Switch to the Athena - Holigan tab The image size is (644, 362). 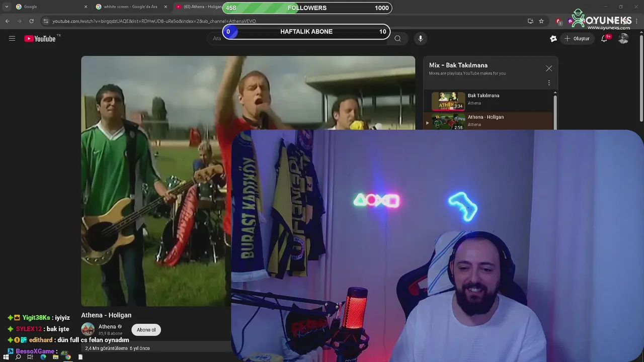pyautogui.click(x=199, y=7)
